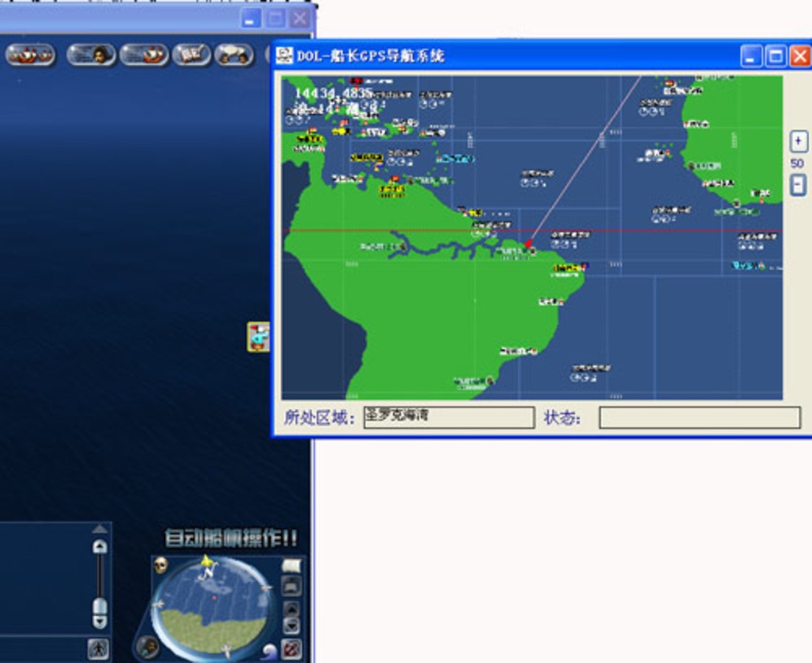Click the DOL GPS window title icon
The height and width of the screenshot is (663, 812).
tap(284, 55)
